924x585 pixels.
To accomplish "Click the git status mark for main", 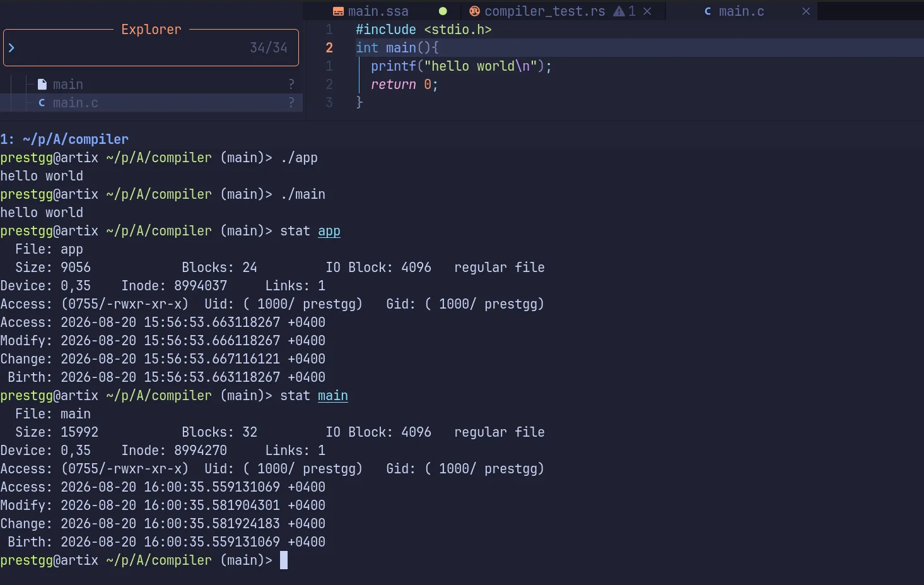I will [291, 85].
